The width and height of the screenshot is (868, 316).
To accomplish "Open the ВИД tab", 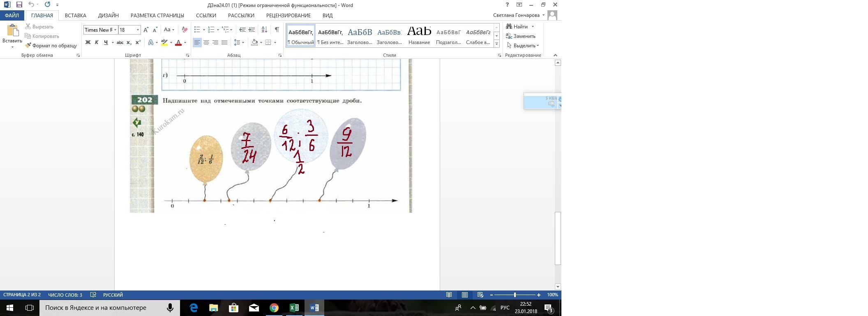I will click(x=328, y=15).
